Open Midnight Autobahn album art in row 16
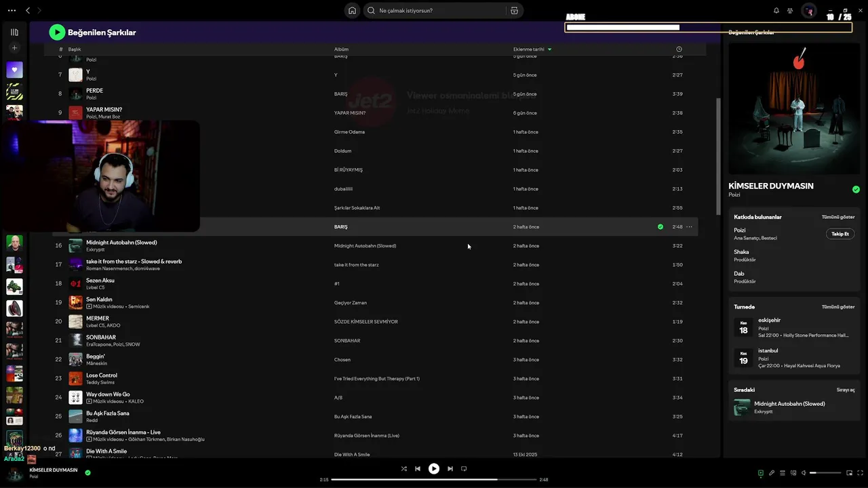868x488 pixels. (75, 245)
